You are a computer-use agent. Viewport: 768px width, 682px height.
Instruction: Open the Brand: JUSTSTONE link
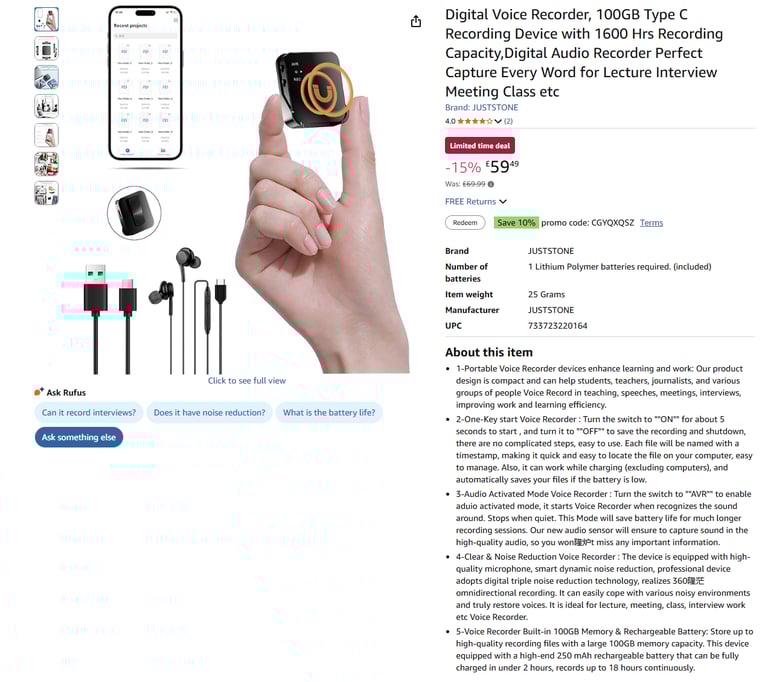[x=481, y=107]
